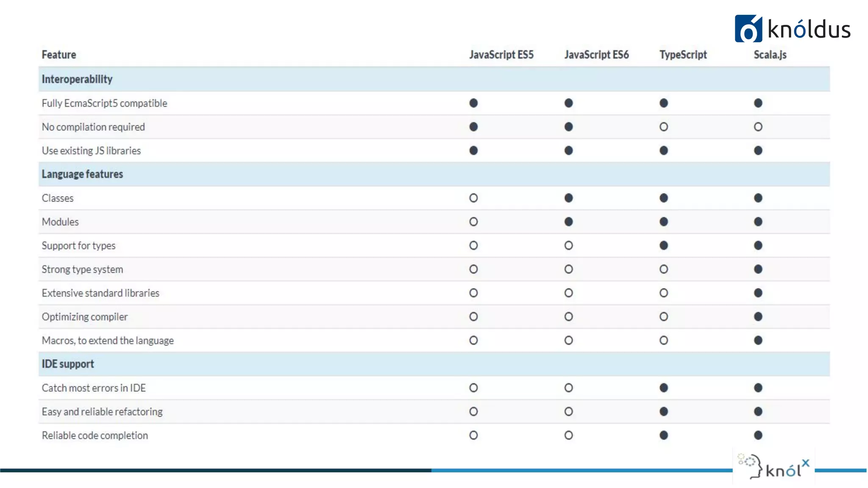Click TypeScript circle in Strong type system row
Viewport: 868px width, 488px height.
664,269
